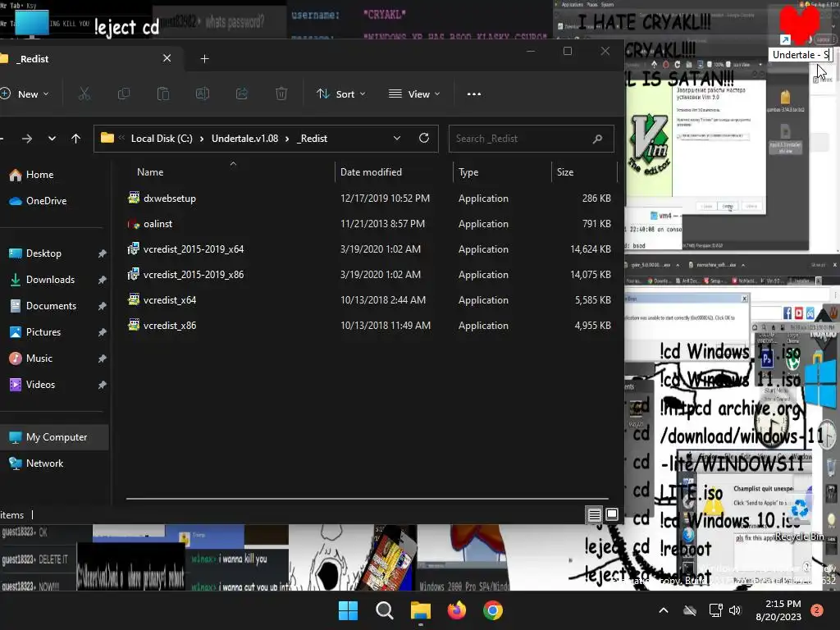Expand the New dropdown

pyautogui.click(x=25, y=94)
